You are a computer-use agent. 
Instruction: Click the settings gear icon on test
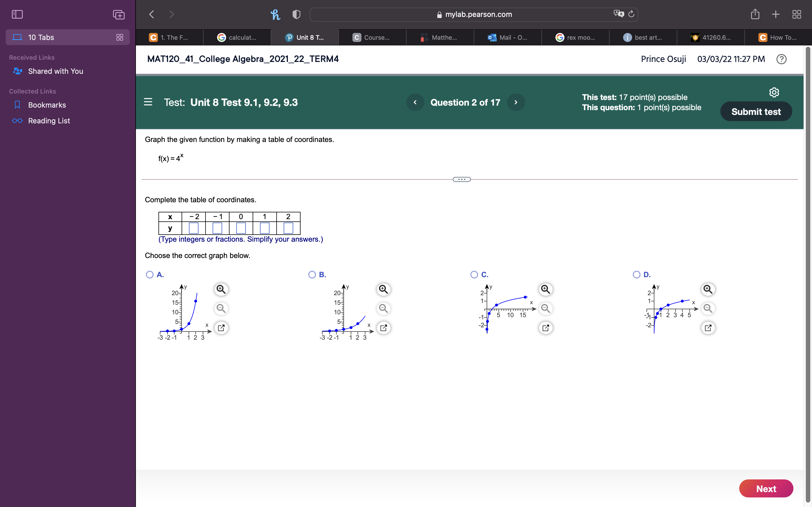click(x=774, y=92)
